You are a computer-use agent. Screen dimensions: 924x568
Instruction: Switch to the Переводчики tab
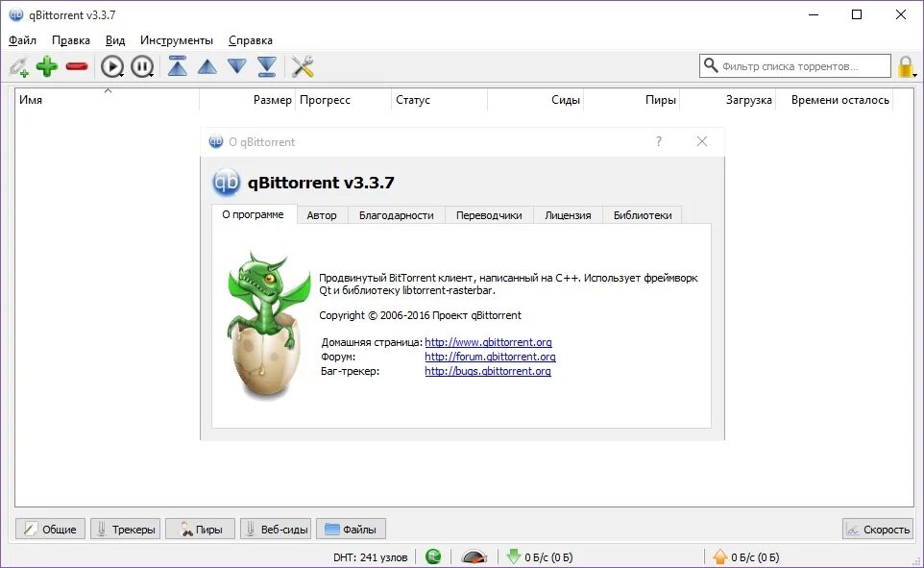(x=489, y=215)
